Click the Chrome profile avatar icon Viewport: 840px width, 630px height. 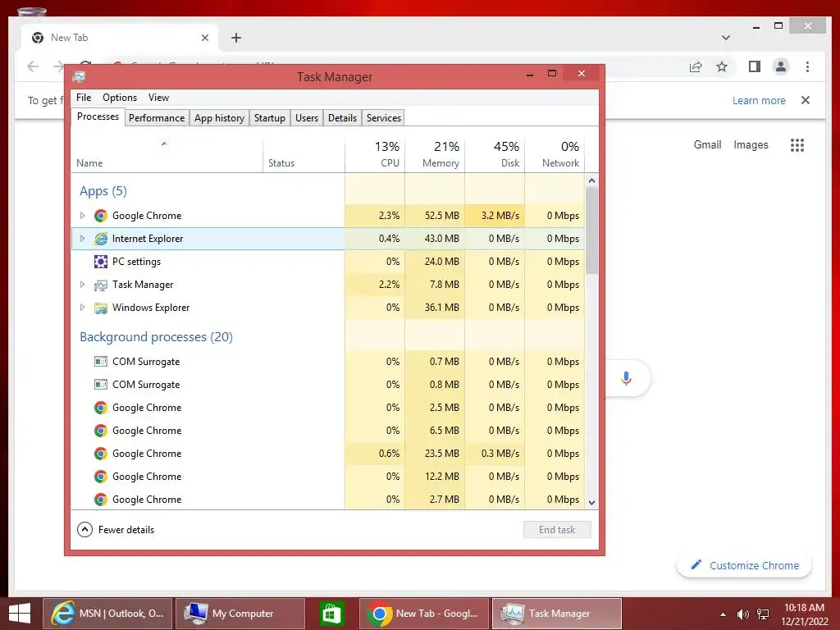[781, 66]
